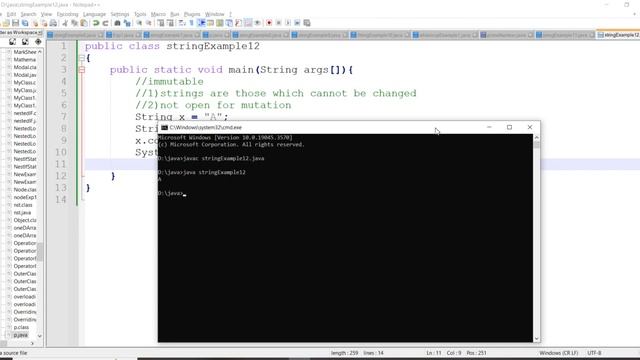
Task: Select Mathema file in workspace tree
Action: (x=24, y=60)
